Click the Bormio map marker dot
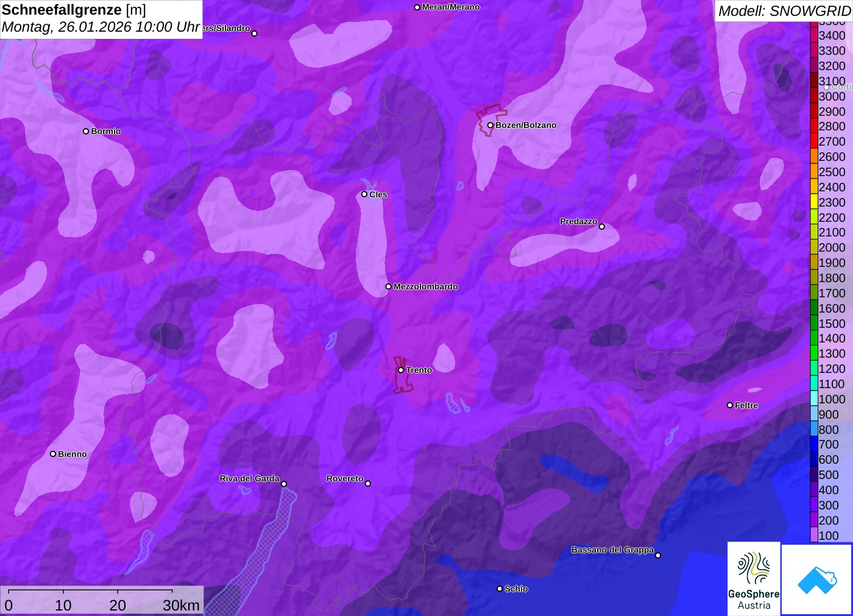Screen dimensions: 853x616 [86, 131]
